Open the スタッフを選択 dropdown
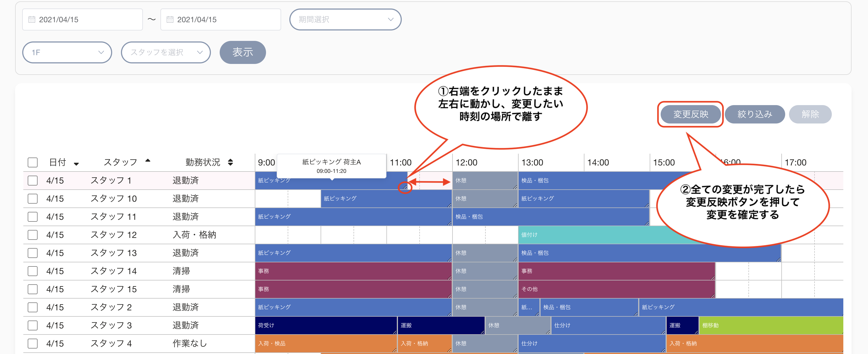The image size is (868, 354). (166, 52)
